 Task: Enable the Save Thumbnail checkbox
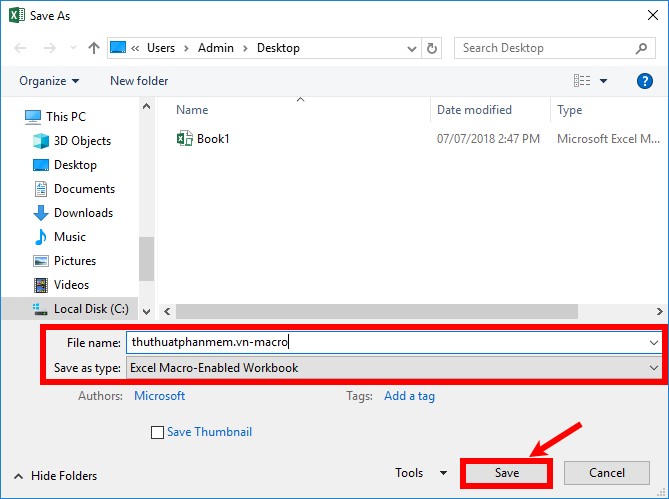(157, 432)
